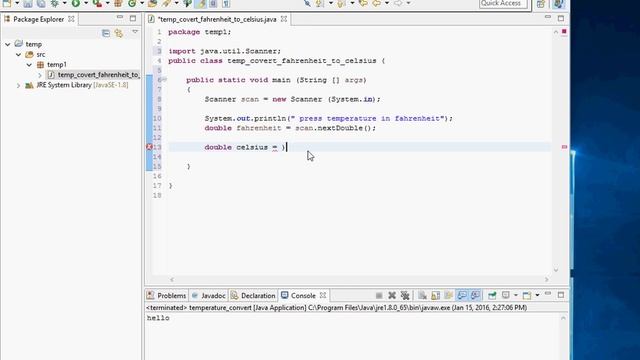Image resolution: width=640 pixels, height=360 pixels.
Task: Expand the temp_covert_fahrenheit_to file node
Action: coord(40,75)
